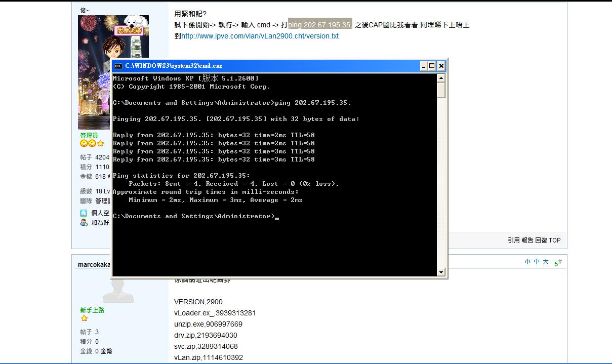Image resolution: width=612 pixels, height=364 pixels.
Task: Click the star icon under 新手上路
Action: [84, 318]
